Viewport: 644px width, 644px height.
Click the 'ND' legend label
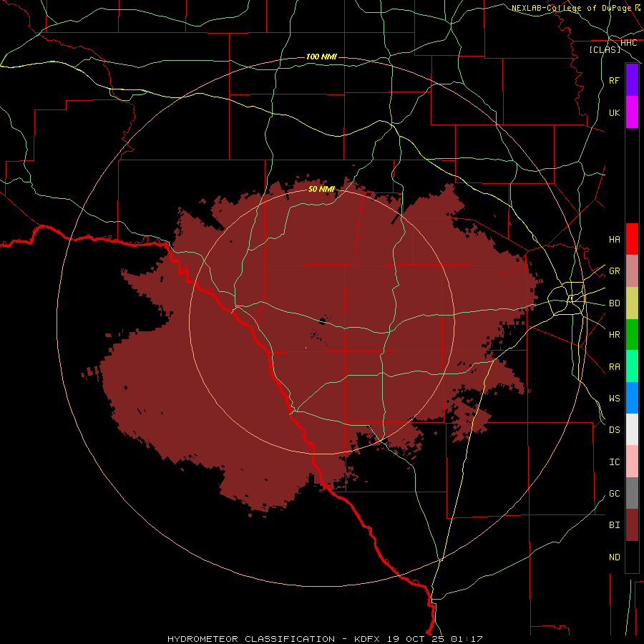(615, 557)
